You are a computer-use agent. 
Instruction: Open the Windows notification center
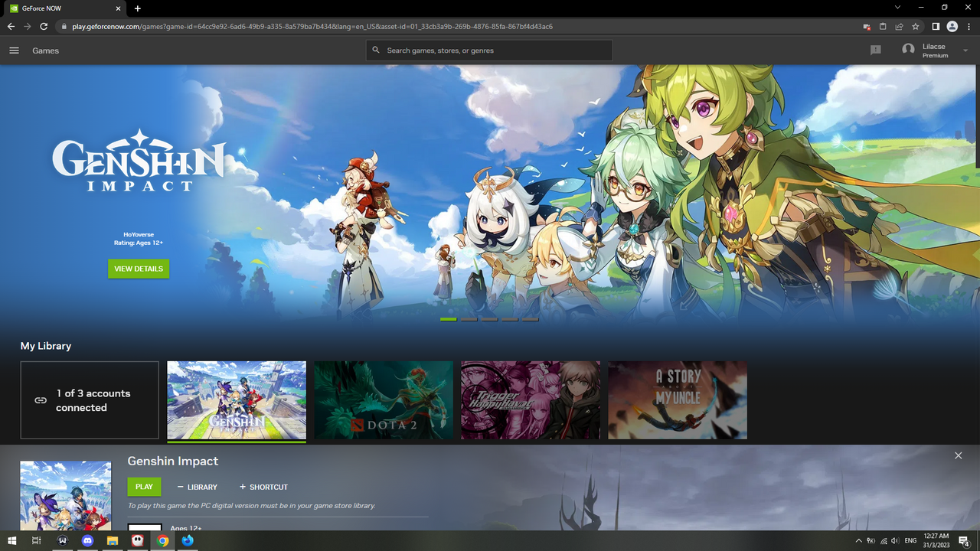click(964, 541)
